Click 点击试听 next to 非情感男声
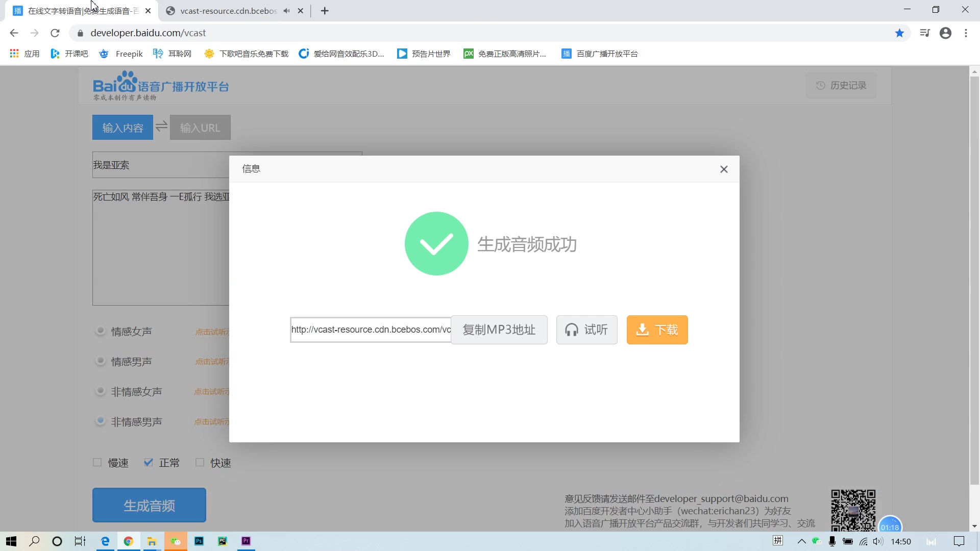980x551 pixels. coord(212,422)
